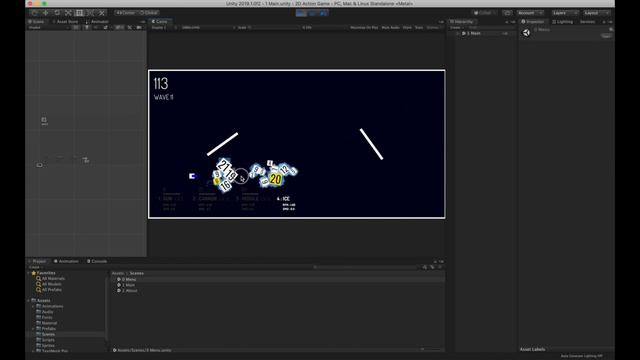Toggle Maximize On Play
The height and width of the screenshot is (360, 640).
point(364,28)
